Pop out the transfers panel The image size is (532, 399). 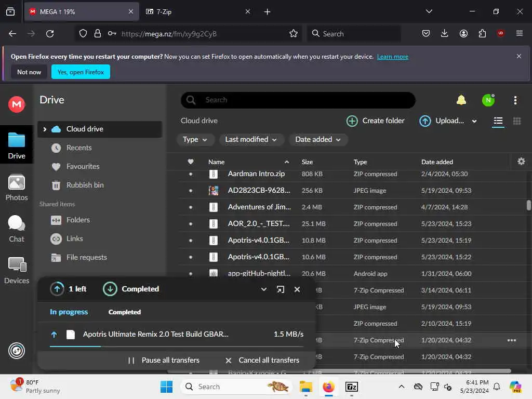[280, 289]
